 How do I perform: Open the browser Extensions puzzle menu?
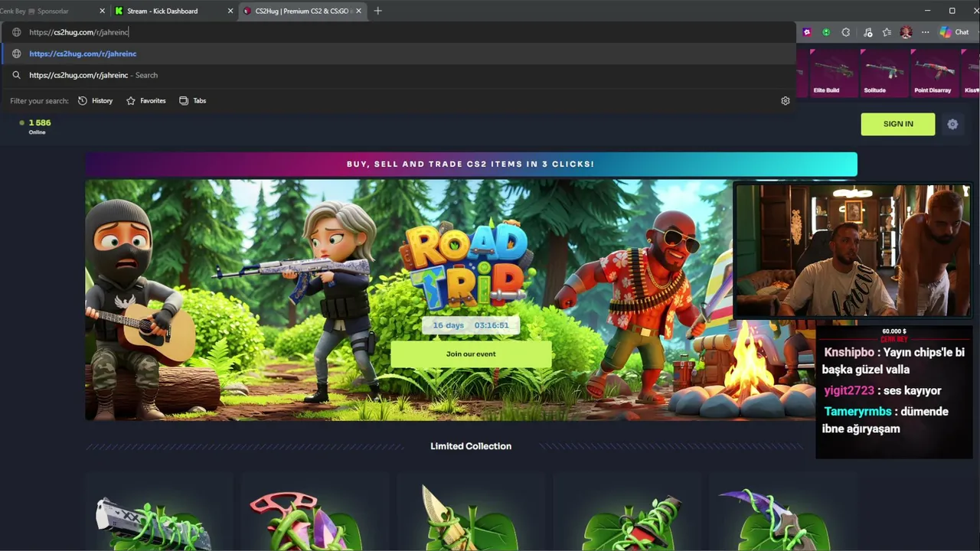coord(846,32)
